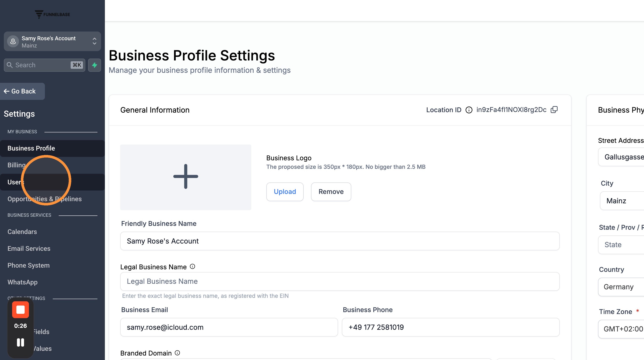The width and height of the screenshot is (644, 360).
Task: Click the ⌘K shortcut badge
Action: tap(77, 65)
